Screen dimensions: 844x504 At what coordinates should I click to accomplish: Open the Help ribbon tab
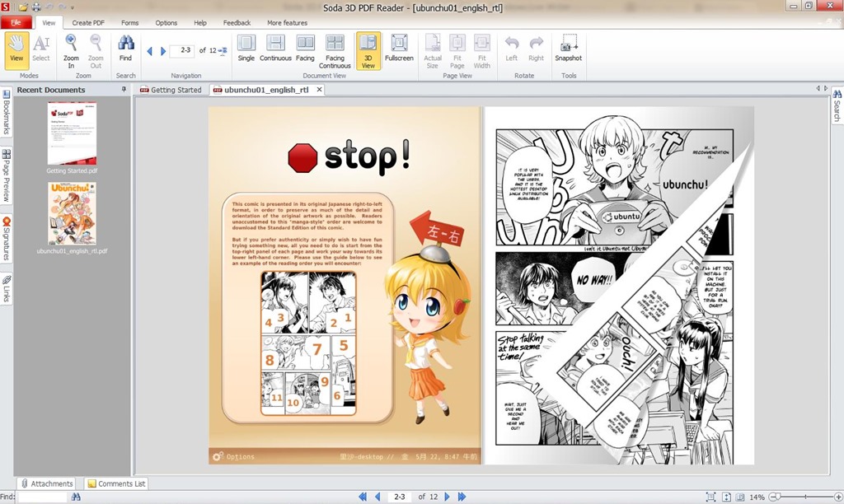pyautogui.click(x=200, y=22)
